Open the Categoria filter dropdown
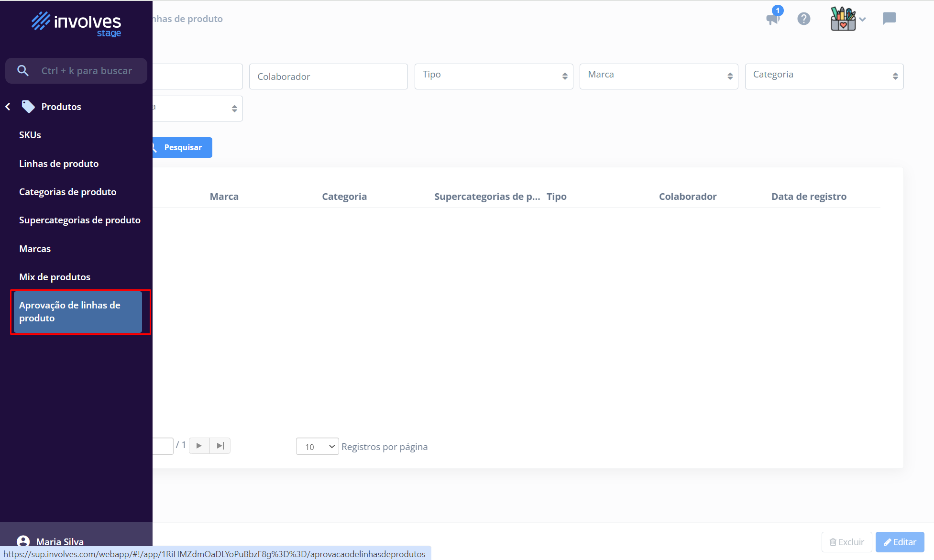Image resolution: width=934 pixels, height=560 pixels. coord(824,77)
